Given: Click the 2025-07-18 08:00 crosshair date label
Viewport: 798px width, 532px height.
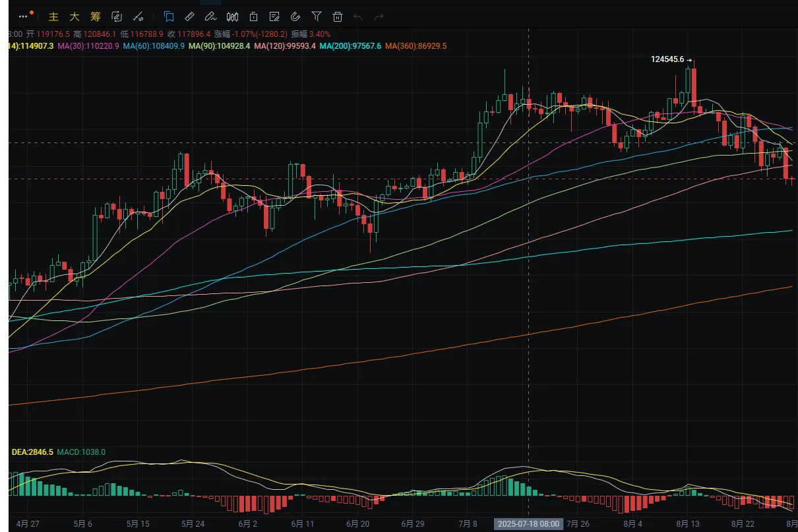Looking at the screenshot, I should 529,524.
